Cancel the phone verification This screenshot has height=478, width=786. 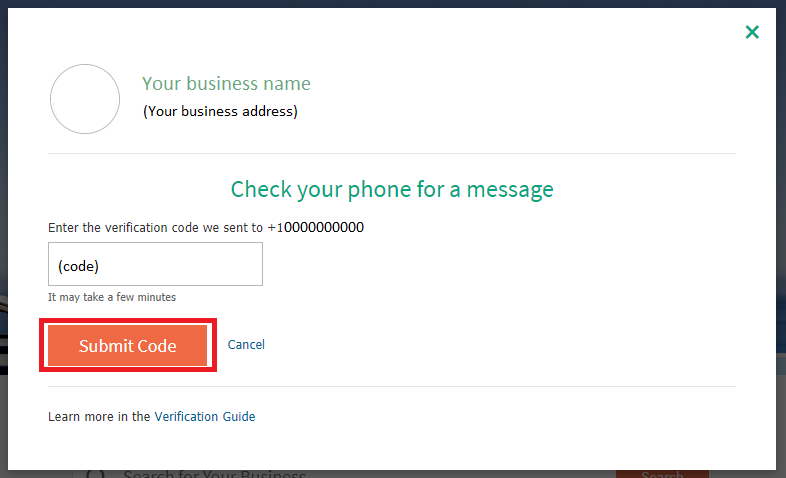pyautogui.click(x=246, y=345)
